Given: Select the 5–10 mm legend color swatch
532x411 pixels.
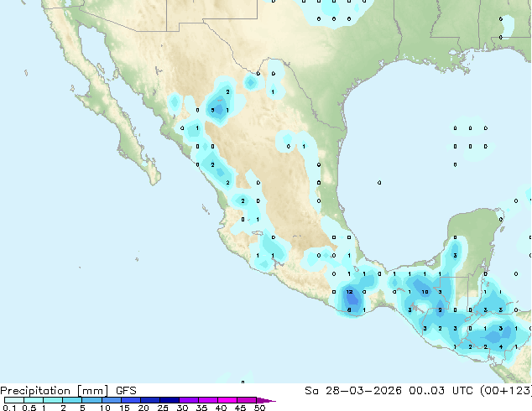Looking at the screenshot, I should [92, 400].
